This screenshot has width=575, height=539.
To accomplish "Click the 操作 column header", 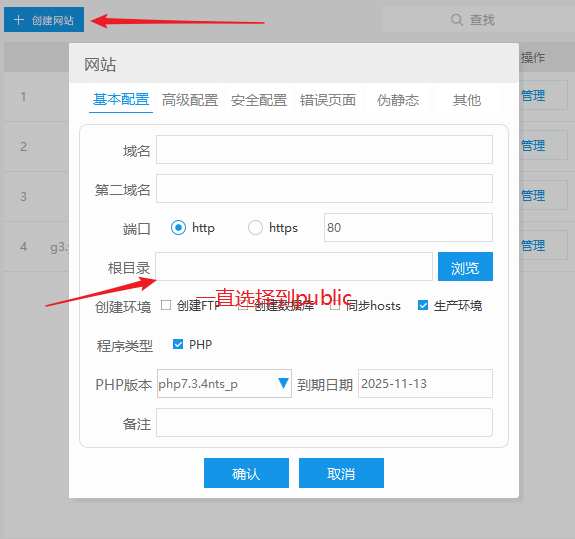I will coord(533,58).
